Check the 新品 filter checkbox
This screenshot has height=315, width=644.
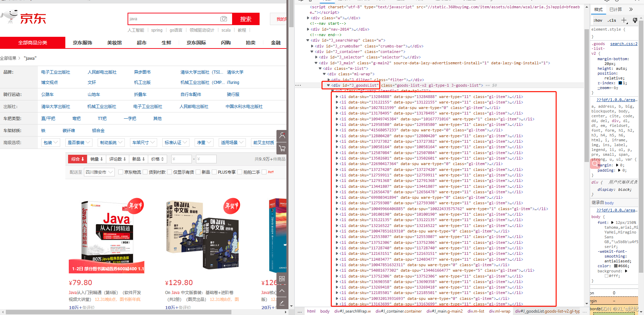click(x=198, y=172)
